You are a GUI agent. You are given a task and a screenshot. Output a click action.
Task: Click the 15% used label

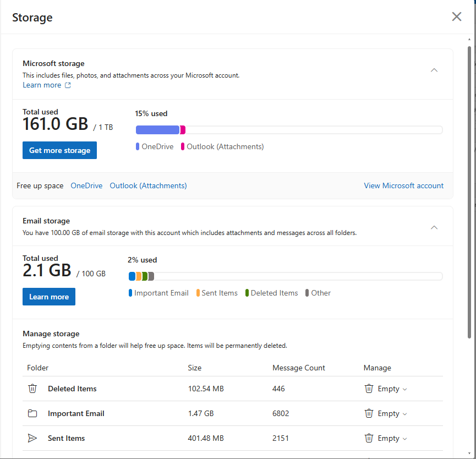151,113
